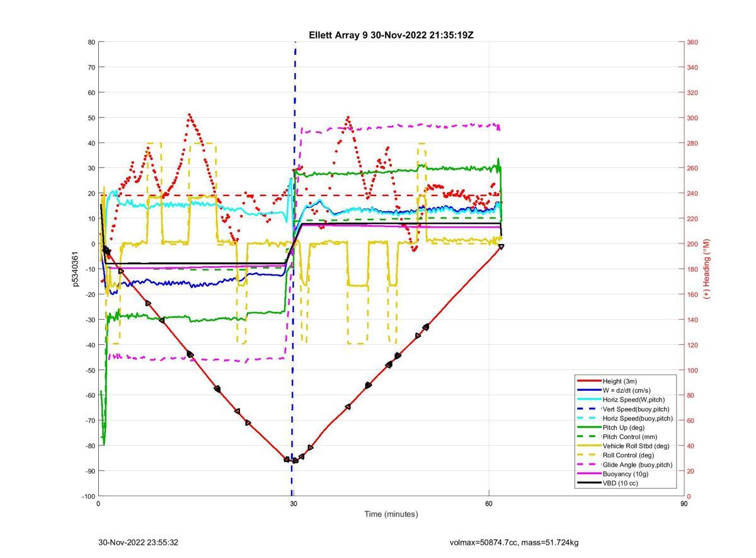Click the heading axis tick label "300"
This screenshot has height=558, width=756.
(x=692, y=118)
